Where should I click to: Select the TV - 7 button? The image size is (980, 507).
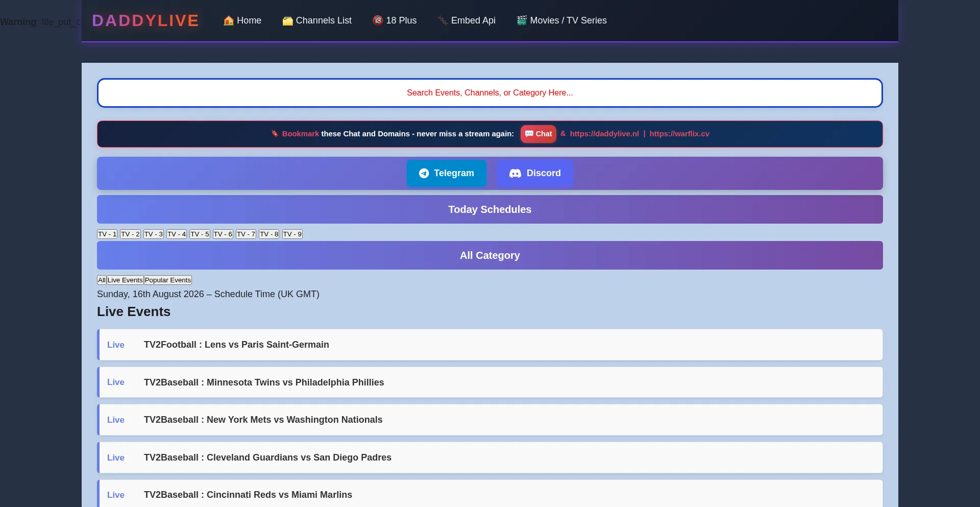click(x=246, y=234)
